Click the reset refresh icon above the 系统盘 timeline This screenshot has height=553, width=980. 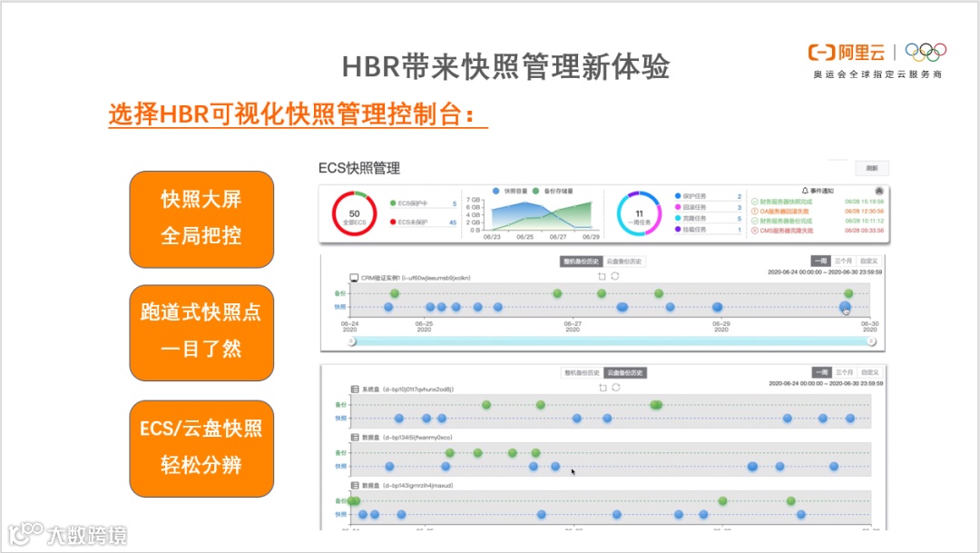pos(616,388)
